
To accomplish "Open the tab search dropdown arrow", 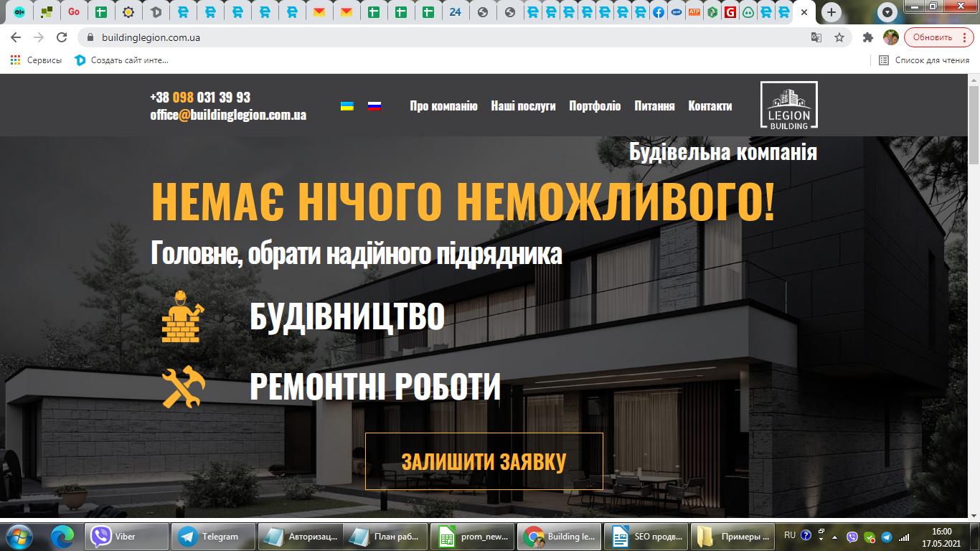I will [x=888, y=12].
